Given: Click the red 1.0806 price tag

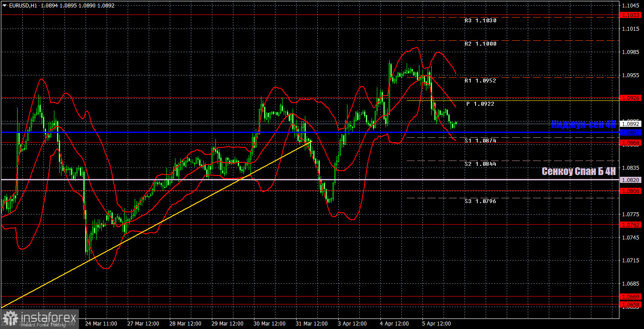Looking at the screenshot, I should point(631,191).
